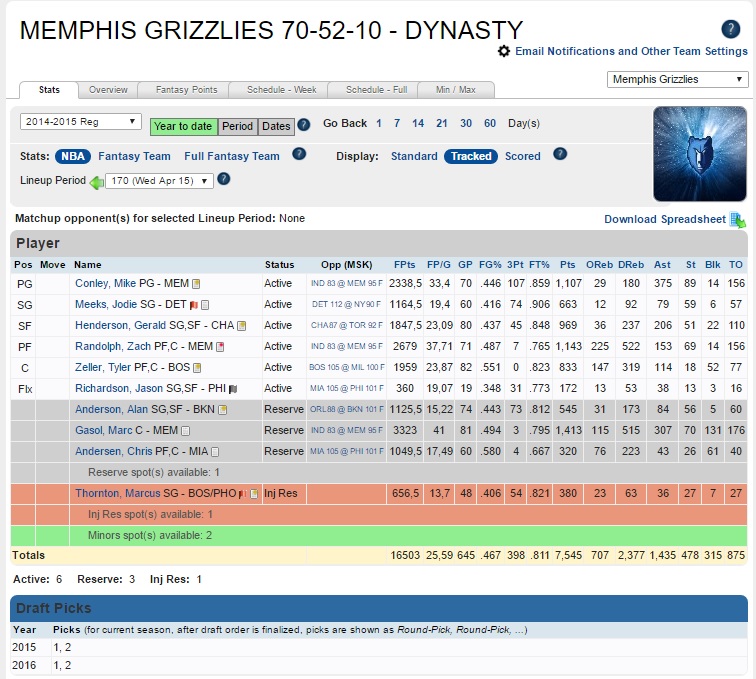The height and width of the screenshot is (679, 756).
Task: Click Totals FPts value 16503
Action: (405, 555)
